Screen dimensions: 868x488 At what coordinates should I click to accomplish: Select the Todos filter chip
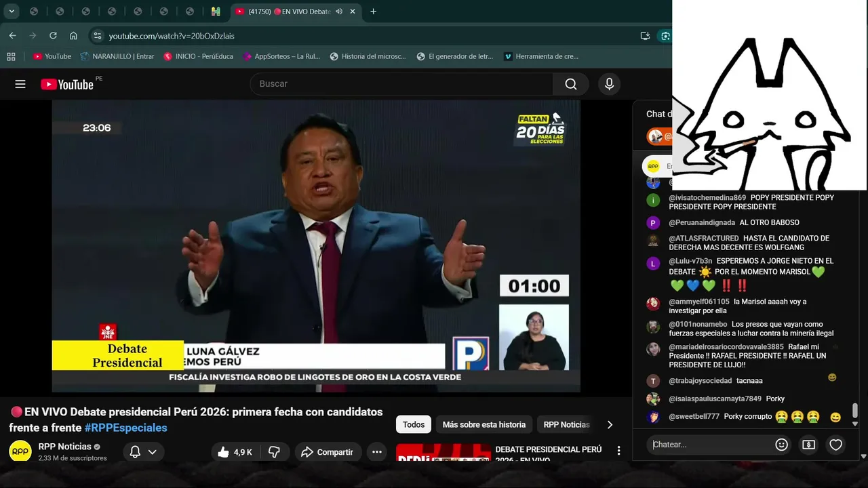414,424
